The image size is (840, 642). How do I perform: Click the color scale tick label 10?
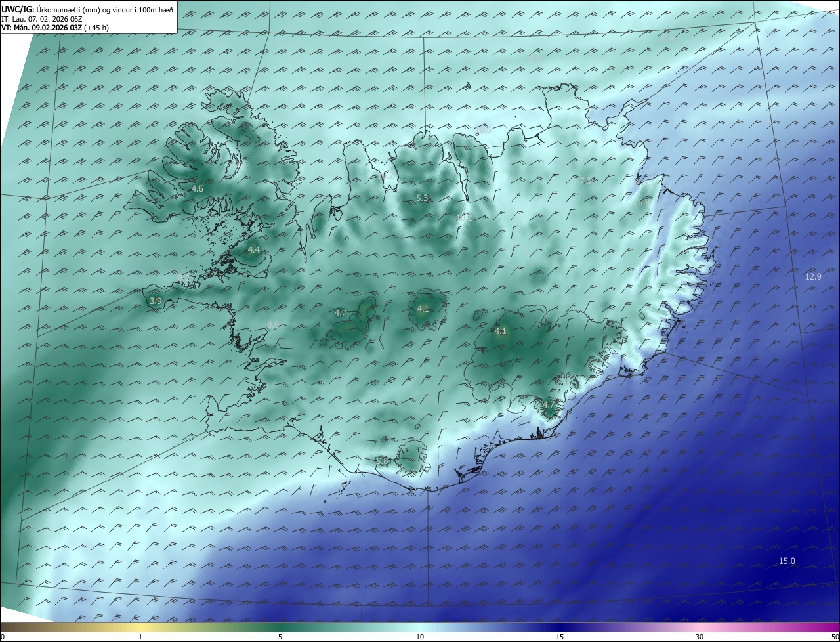pos(420,637)
